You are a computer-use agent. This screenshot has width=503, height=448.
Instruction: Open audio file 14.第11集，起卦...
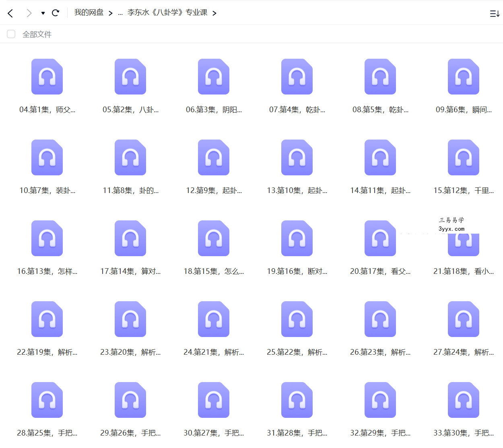click(x=380, y=158)
